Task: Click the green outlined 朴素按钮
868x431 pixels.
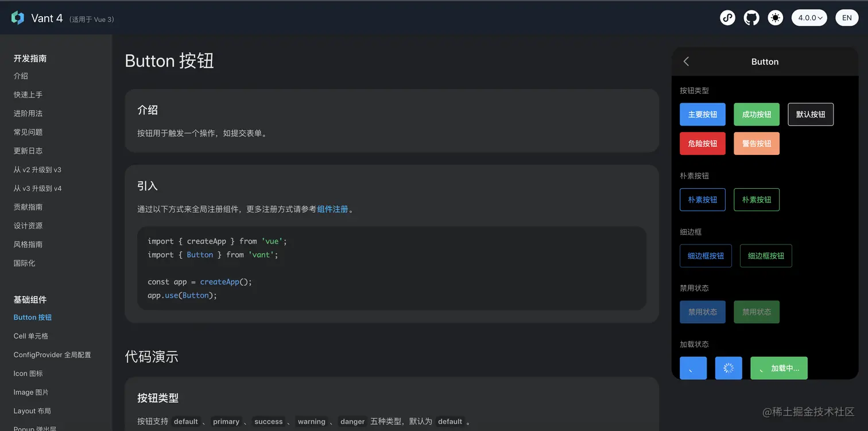Action: [x=757, y=200]
